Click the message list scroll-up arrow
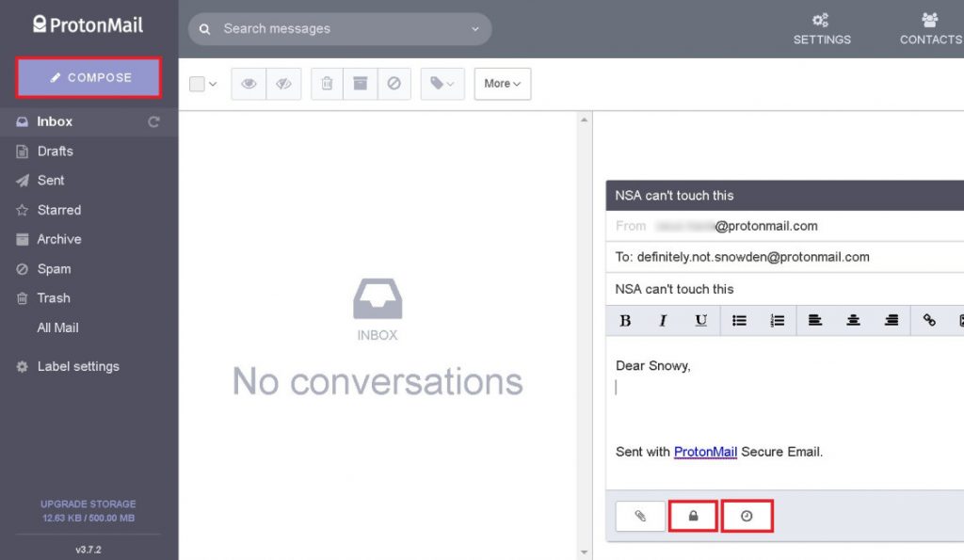The height and width of the screenshot is (560, 964). (x=584, y=120)
